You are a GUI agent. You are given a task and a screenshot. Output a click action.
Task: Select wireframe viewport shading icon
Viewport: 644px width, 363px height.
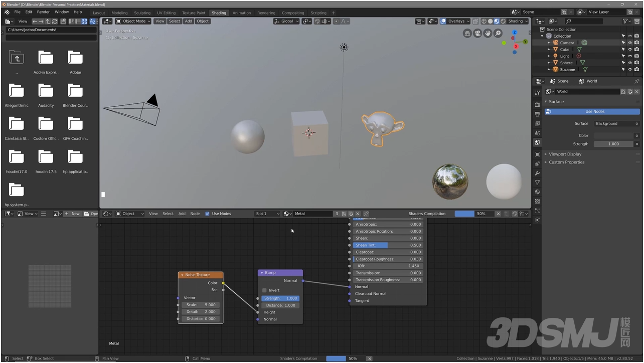(x=484, y=21)
